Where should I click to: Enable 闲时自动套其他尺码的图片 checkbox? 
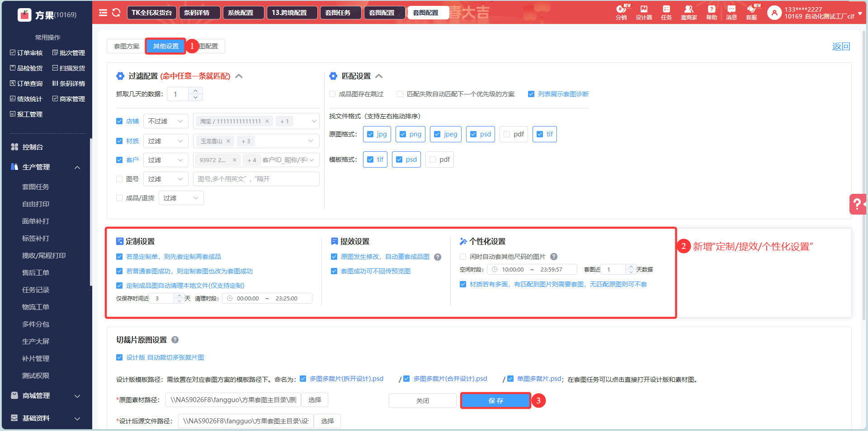tap(463, 257)
